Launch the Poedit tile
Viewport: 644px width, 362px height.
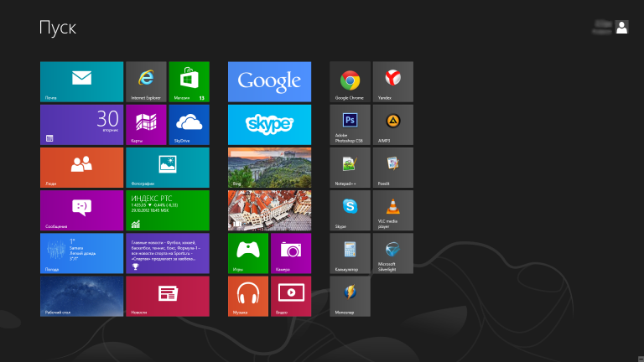coord(393,168)
